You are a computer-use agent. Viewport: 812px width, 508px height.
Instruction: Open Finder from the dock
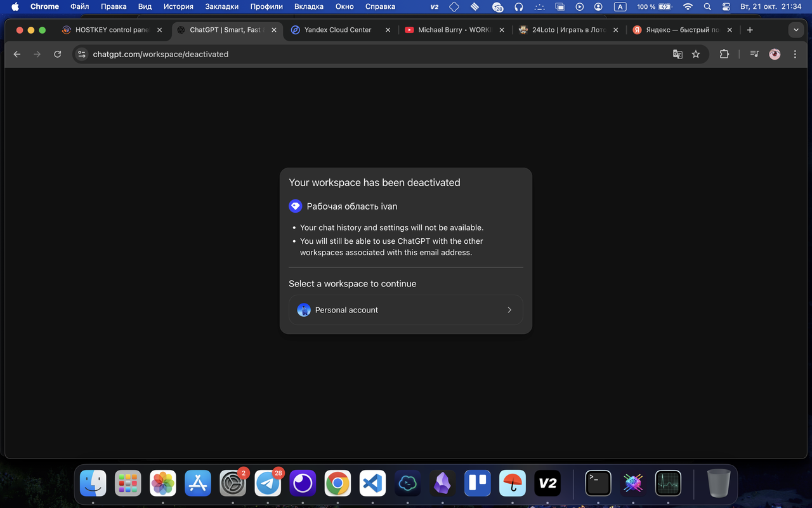[93, 484]
